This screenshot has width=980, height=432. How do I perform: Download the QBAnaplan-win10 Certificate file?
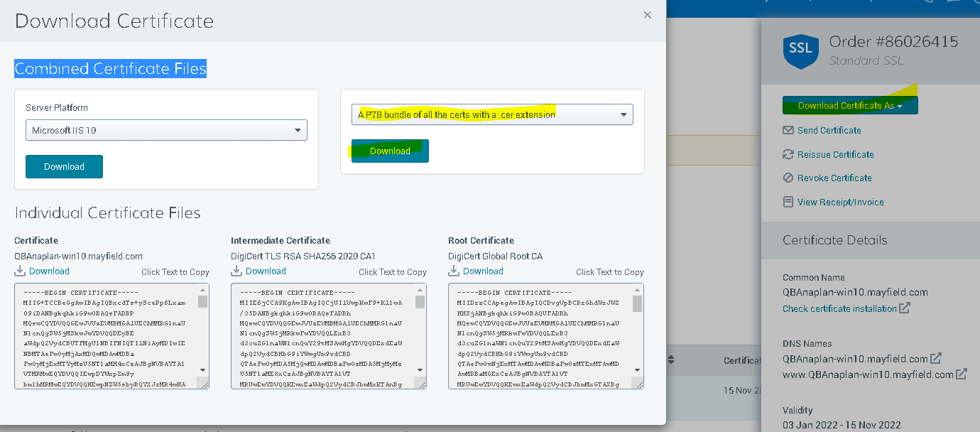coord(49,271)
